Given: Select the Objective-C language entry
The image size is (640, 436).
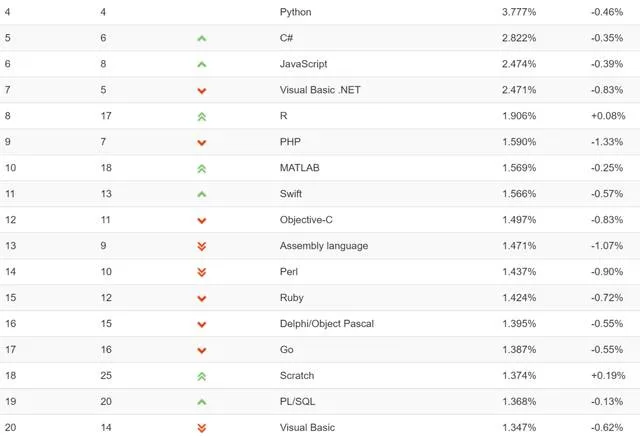Looking at the screenshot, I should [x=307, y=220].
